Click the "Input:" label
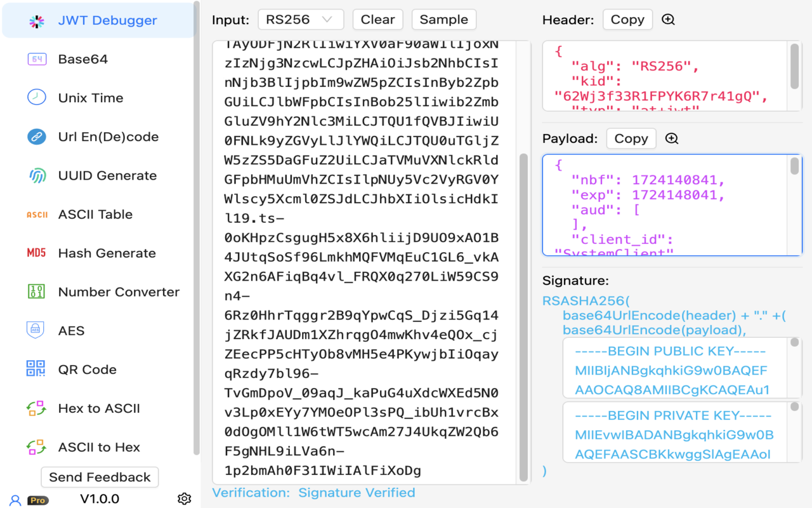 point(232,20)
